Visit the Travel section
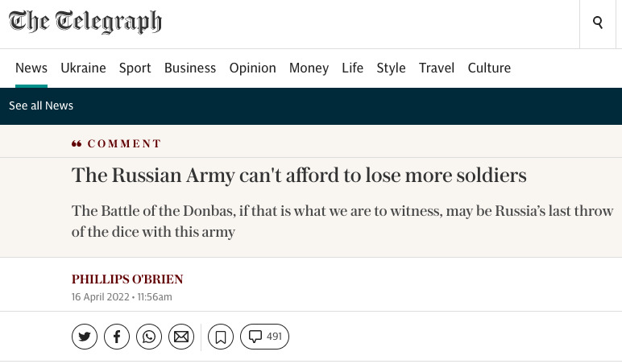 (x=437, y=68)
